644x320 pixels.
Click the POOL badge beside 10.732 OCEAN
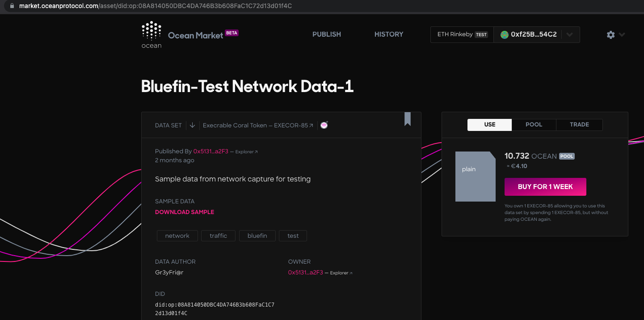567,156
